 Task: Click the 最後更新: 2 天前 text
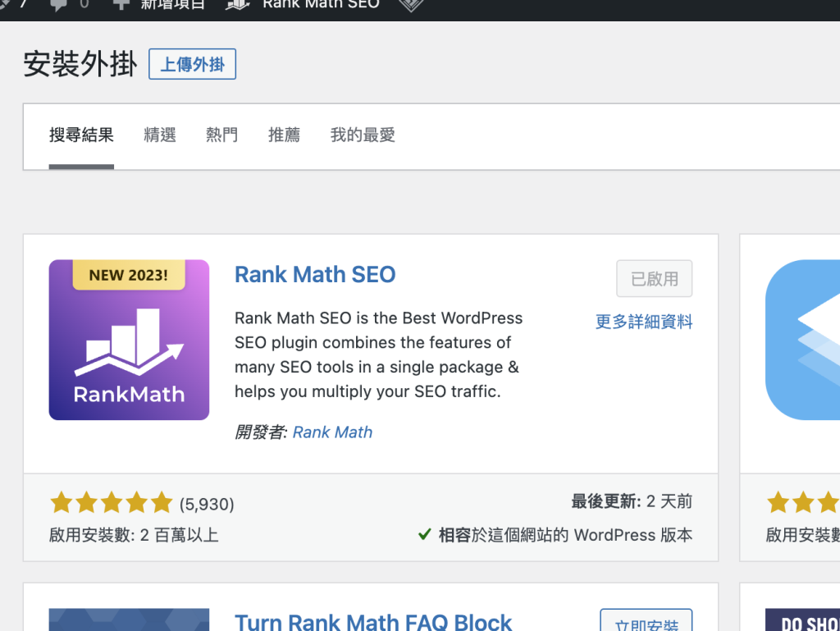click(632, 501)
